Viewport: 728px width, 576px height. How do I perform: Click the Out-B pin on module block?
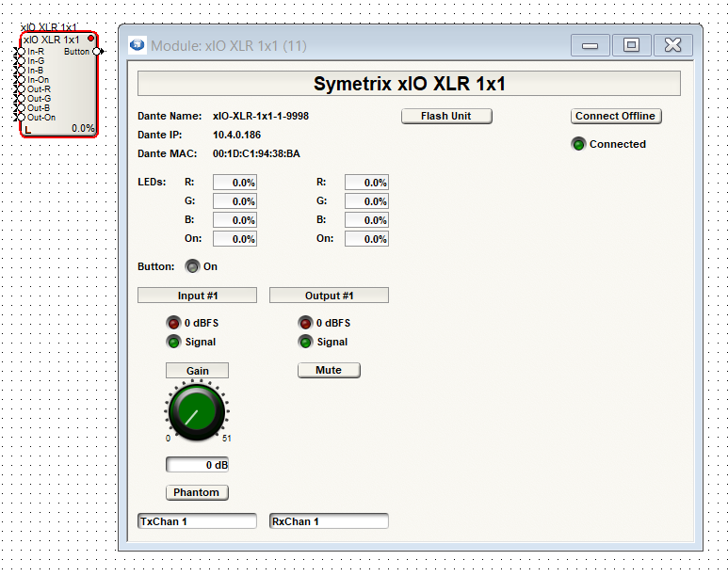[20, 108]
